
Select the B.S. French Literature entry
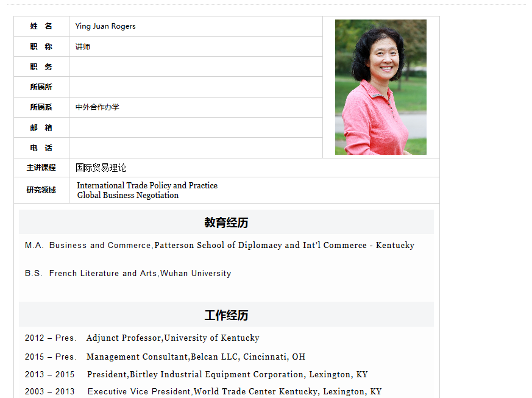[128, 273]
